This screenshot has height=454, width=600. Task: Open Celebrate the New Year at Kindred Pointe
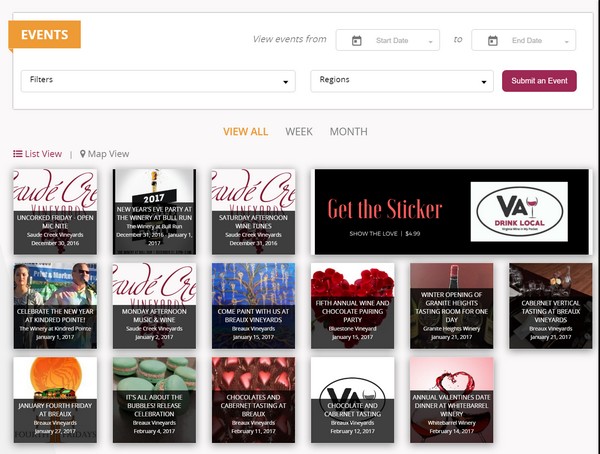55,305
